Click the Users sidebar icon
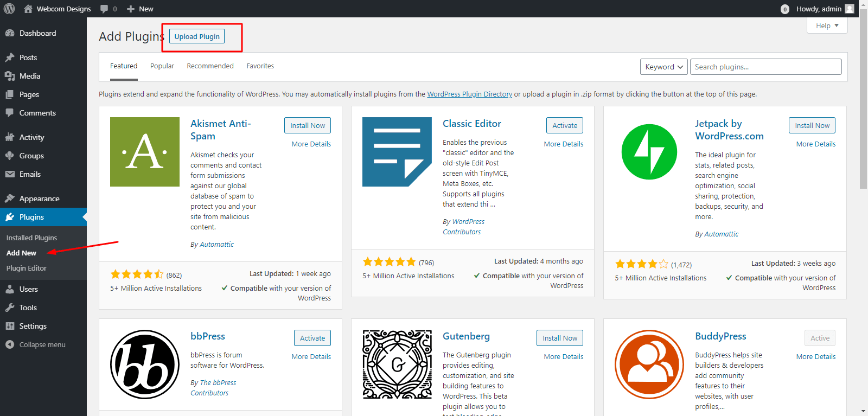 10,289
